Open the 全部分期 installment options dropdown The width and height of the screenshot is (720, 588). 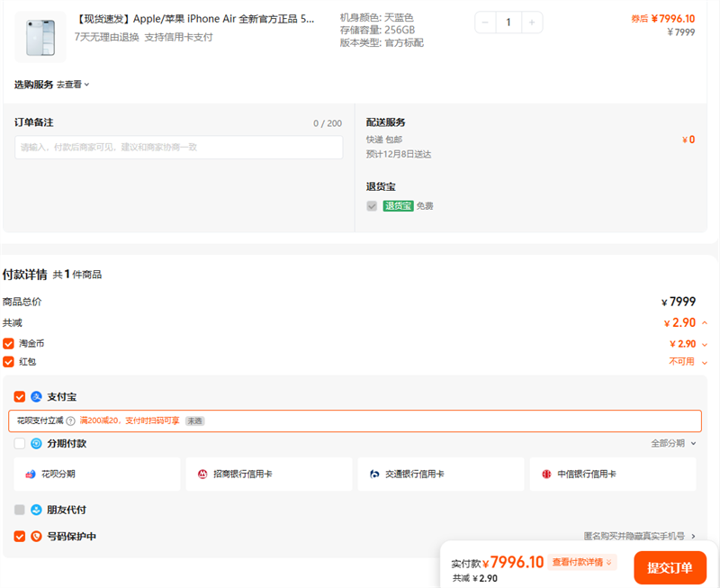click(x=672, y=444)
